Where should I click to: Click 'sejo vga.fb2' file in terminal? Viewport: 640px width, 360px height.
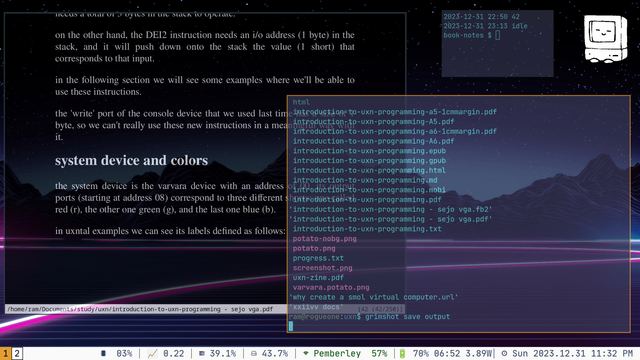(x=391, y=209)
